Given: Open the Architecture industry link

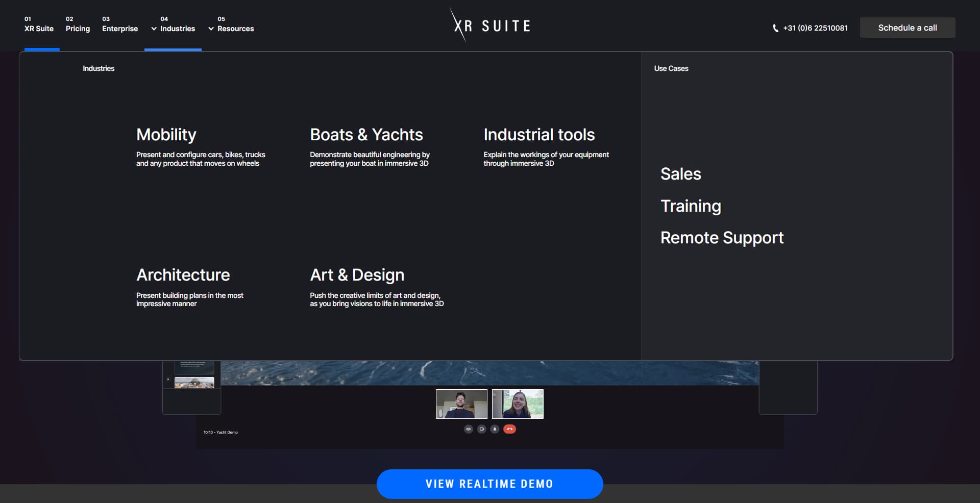Looking at the screenshot, I should 183,275.
